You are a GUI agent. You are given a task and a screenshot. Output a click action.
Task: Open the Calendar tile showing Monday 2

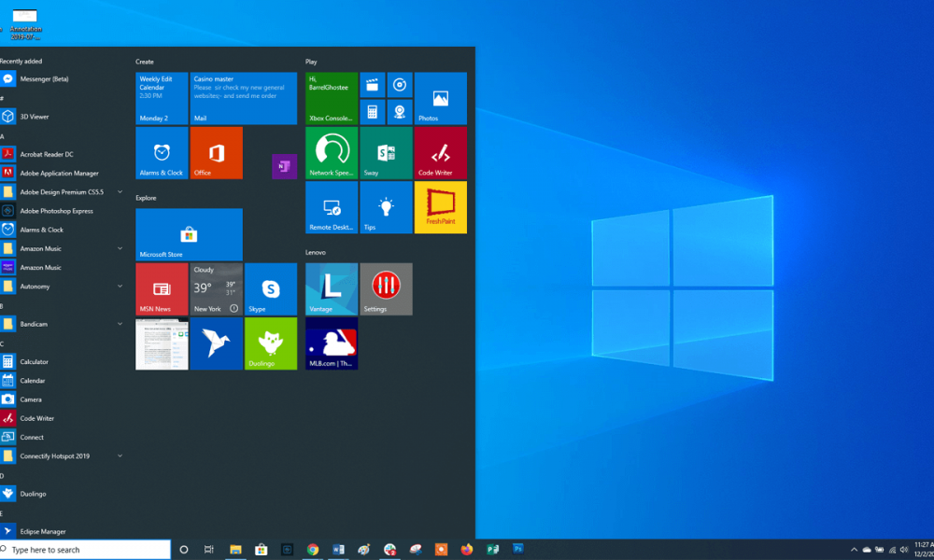162,98
